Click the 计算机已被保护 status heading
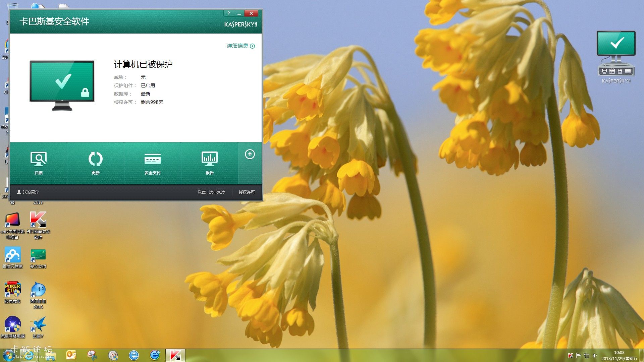 click(143, 64)
